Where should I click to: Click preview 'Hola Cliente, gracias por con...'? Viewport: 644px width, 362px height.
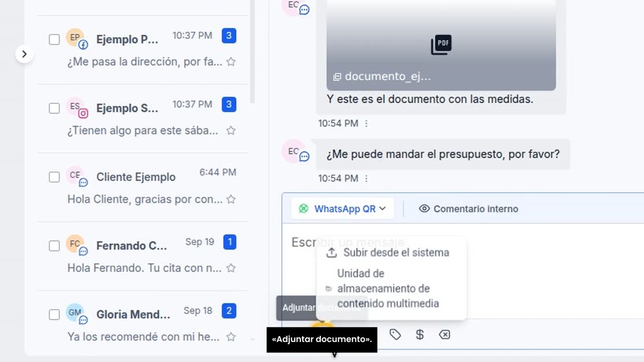coord(145,199)
